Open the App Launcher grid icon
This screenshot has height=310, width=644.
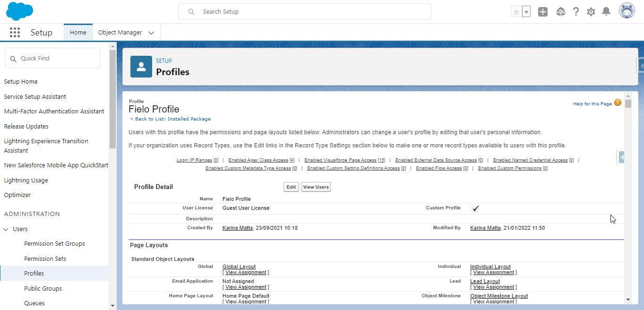pyautogui.click(x=15, y=33)
